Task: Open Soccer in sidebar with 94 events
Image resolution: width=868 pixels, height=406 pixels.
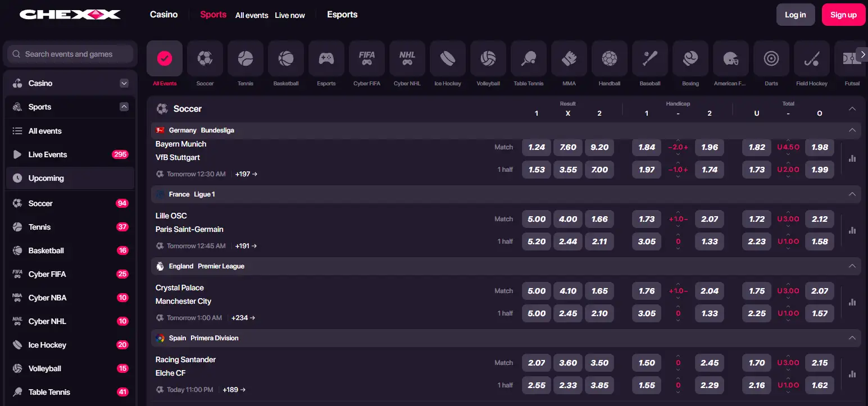Action: [70, 203]
